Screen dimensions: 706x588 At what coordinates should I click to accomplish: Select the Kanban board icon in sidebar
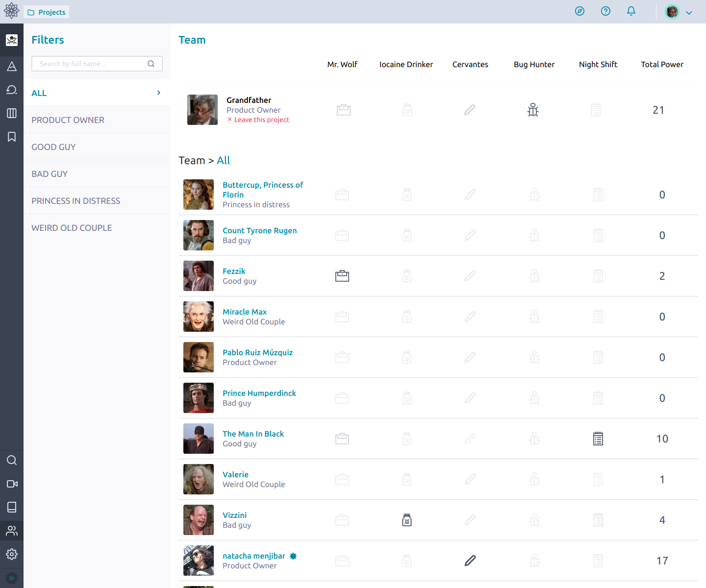12,113
